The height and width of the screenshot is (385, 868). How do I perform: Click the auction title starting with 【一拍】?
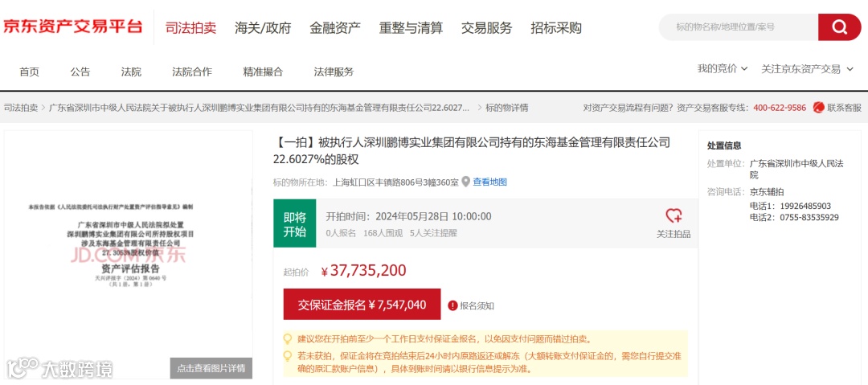(x=472, y=150)
